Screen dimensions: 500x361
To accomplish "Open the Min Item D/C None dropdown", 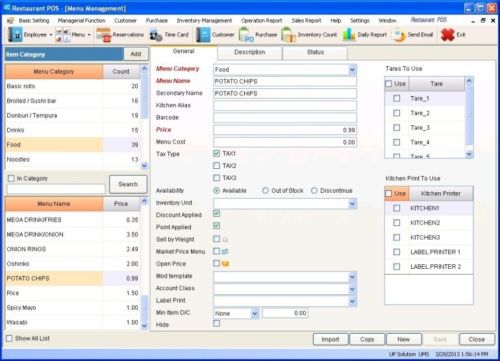I will click(255, 313).
